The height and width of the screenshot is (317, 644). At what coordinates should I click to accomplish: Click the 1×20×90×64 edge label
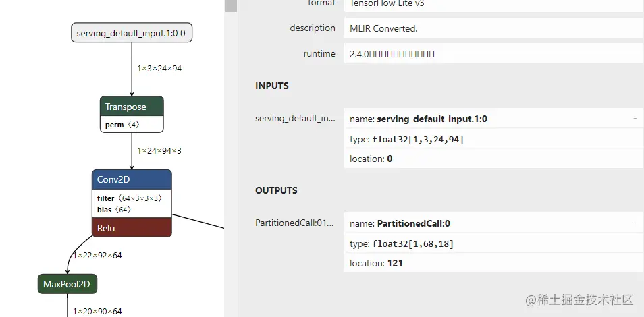tap(97, 311)
